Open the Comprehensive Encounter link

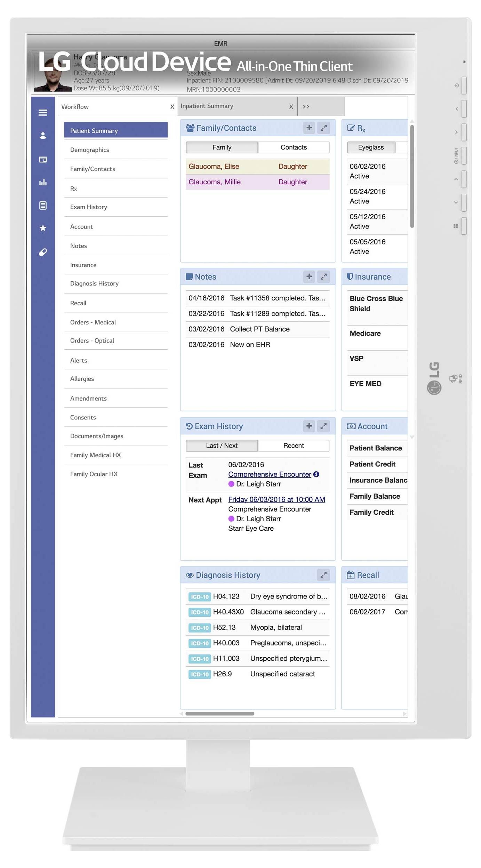[x=270, y=474]
